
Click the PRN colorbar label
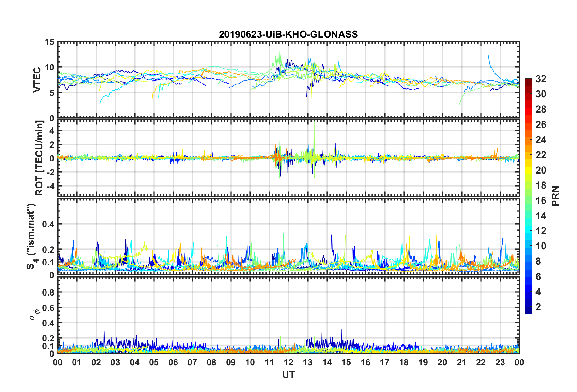[555, 196]
